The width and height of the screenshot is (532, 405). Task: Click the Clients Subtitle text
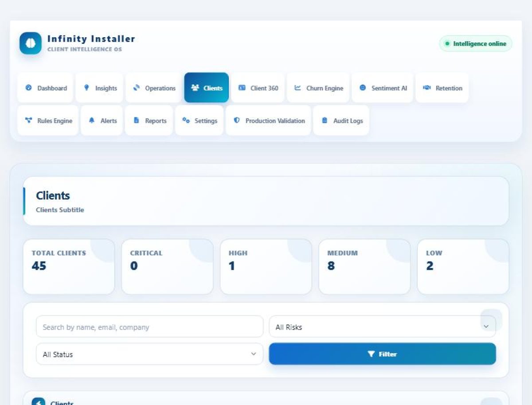(60, 210)
